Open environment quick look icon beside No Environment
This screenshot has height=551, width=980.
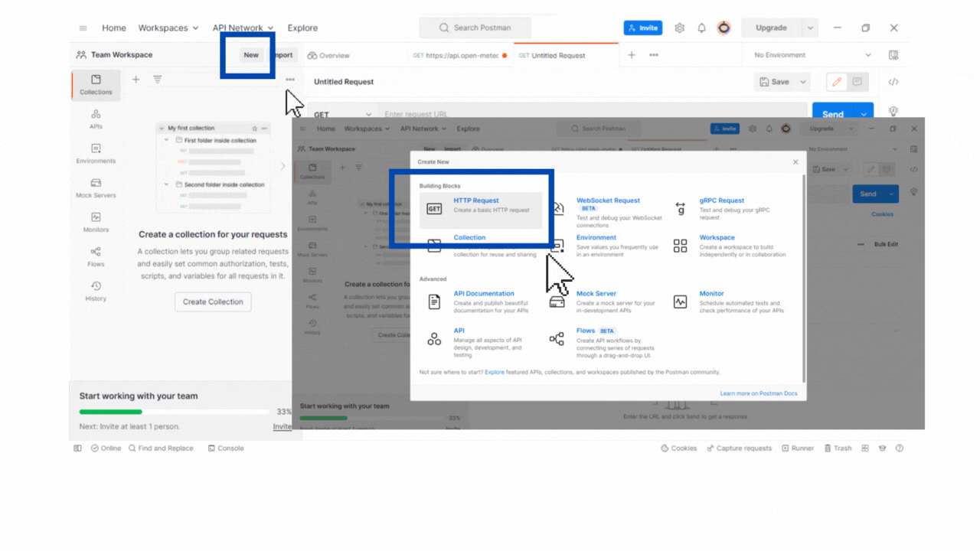pos(893,55)
